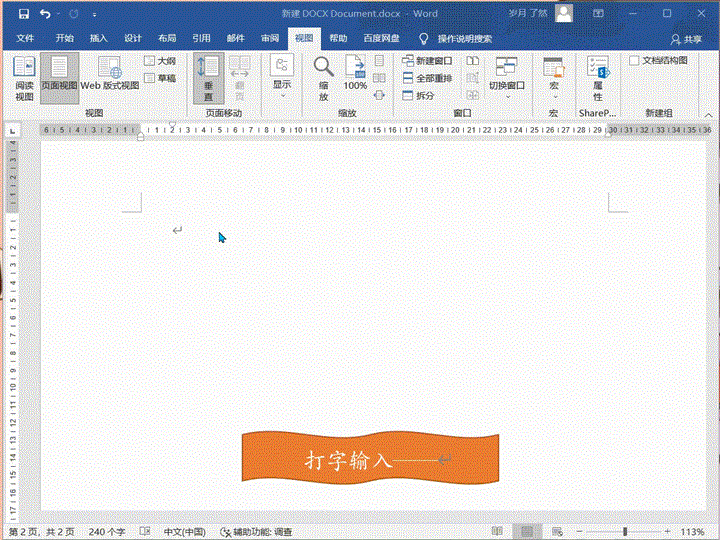
Task: Open the Insert (插入) tab
Action: 98,38
